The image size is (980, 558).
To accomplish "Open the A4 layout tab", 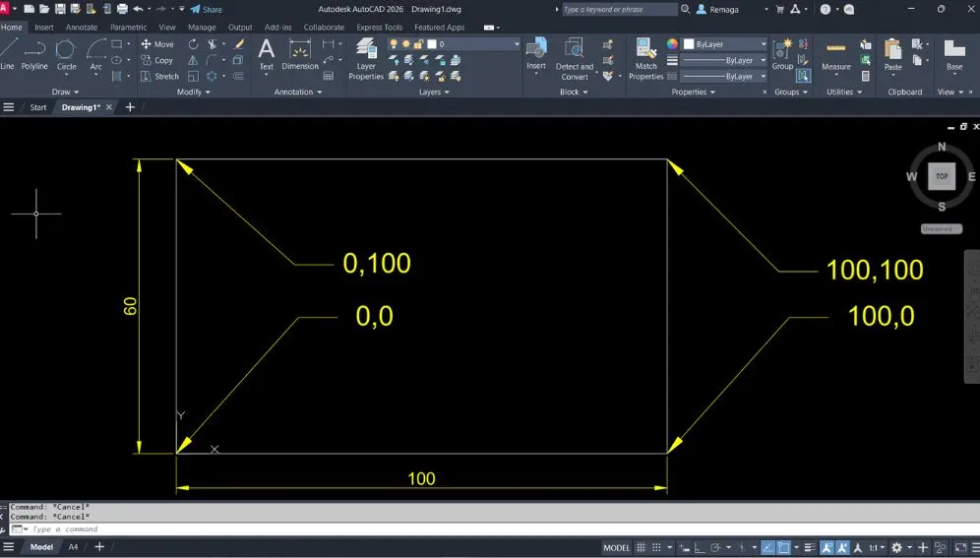I will tap(73, 547).
